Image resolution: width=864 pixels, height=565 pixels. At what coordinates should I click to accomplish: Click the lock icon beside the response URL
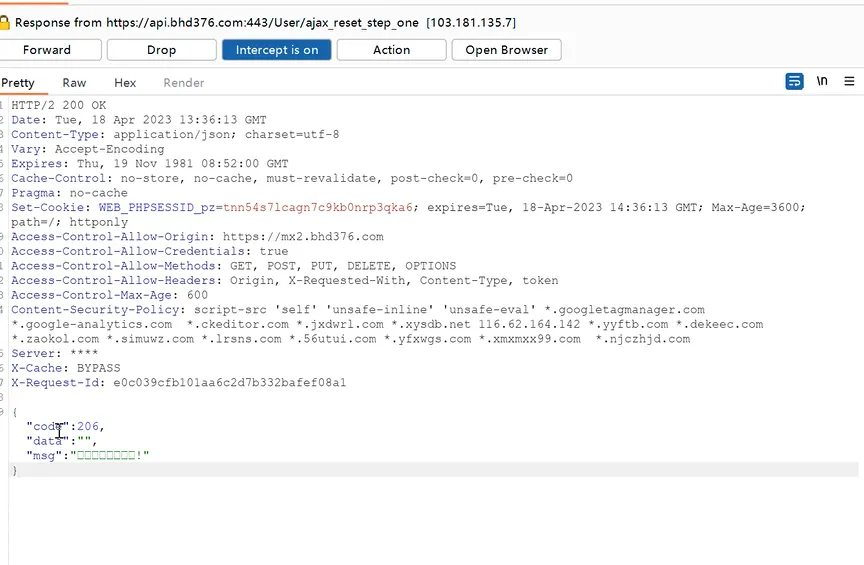[5, 21]
